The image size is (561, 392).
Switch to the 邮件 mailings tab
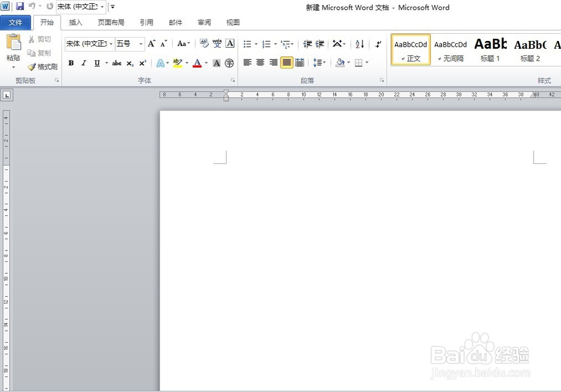click(175, 22)
